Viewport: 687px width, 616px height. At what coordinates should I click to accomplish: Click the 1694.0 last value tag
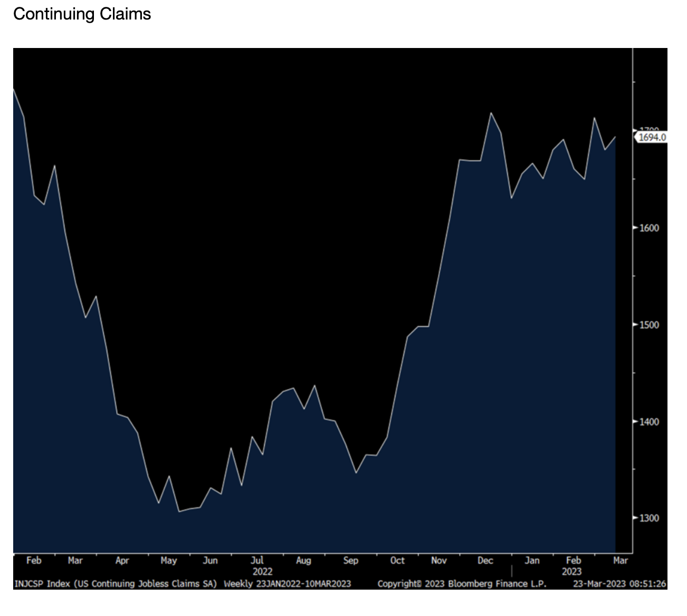[x=652, y=138]
